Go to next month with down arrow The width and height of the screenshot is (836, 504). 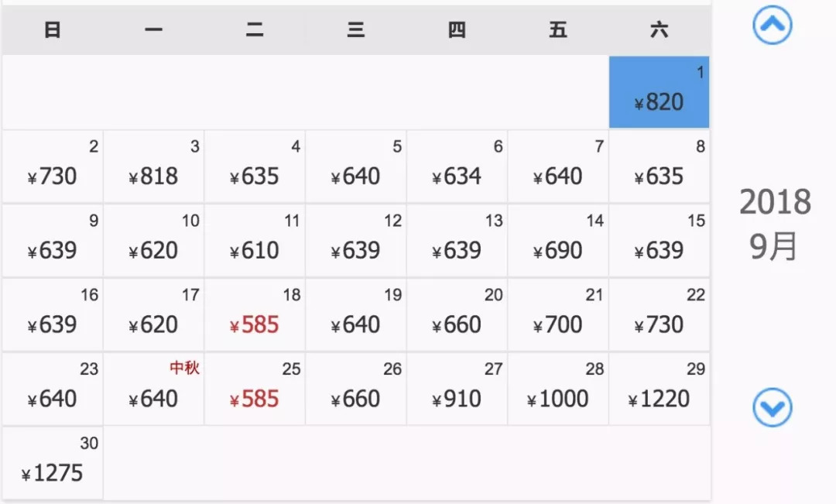pyautogui.click(x=772, y=407)
